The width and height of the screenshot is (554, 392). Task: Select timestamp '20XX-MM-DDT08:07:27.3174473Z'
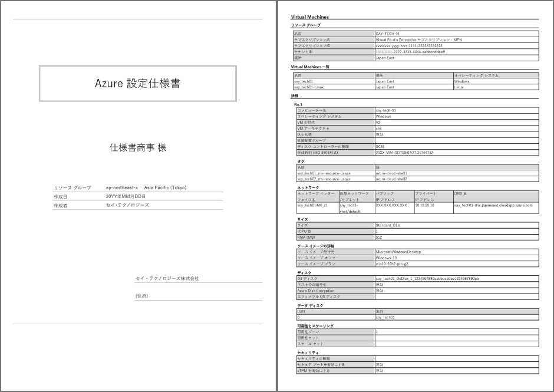point(404,153)
